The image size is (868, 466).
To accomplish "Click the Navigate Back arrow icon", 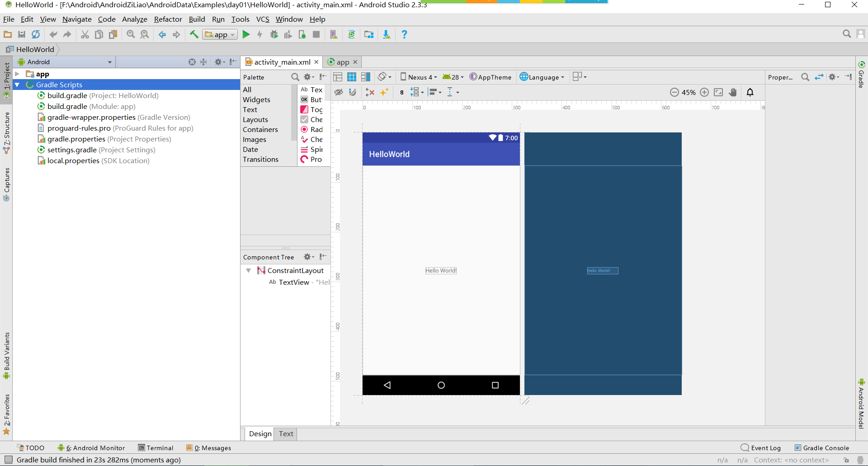I will pyautogui.click(x=162, y=34).
